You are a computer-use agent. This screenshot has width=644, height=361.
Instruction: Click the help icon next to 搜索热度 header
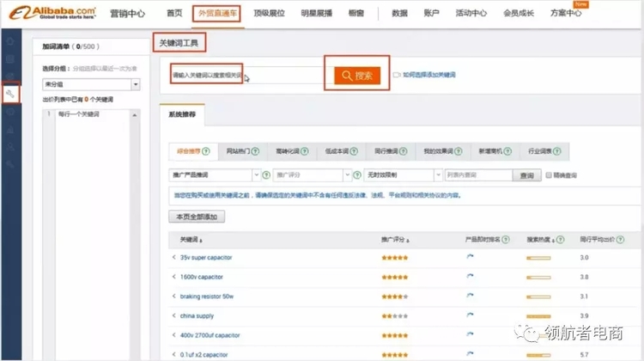point(562,239)
